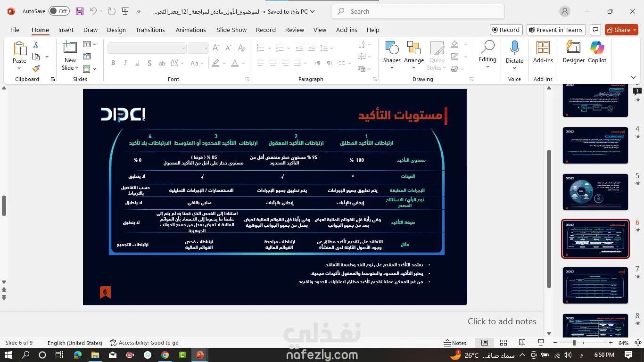644x362 pixels.
Task: Start the slideshow from the Quick Access Toolbar
Action: tap(125, 11)
